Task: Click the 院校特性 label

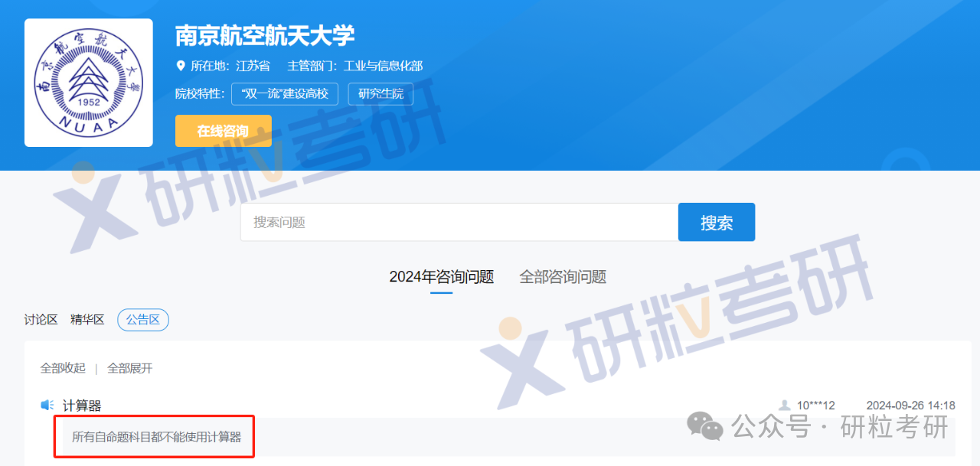Action: 200,94
